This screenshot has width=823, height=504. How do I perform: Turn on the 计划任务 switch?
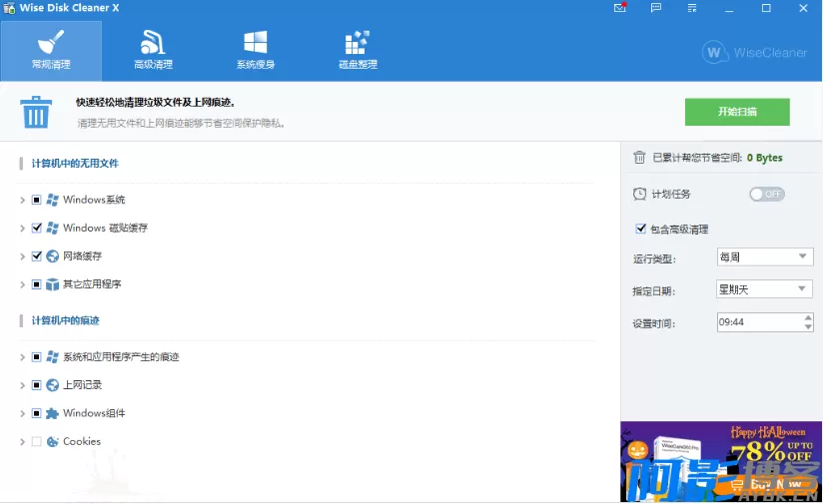766,194
